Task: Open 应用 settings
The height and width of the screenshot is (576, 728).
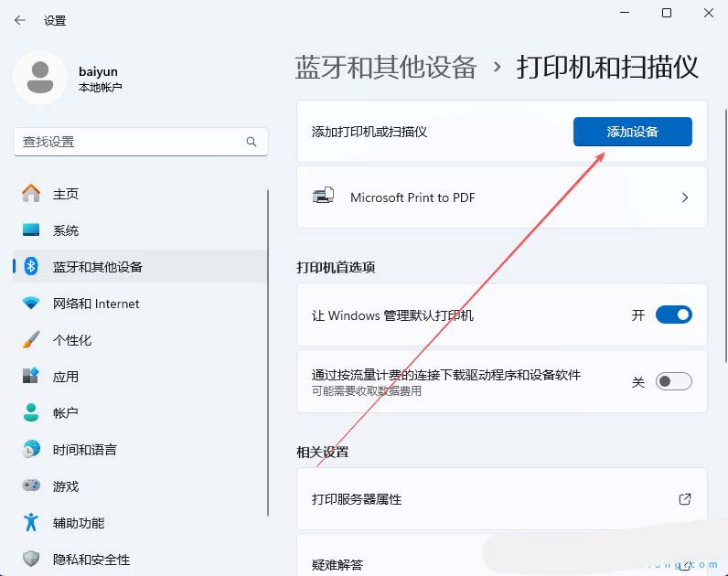Action: pyautogui.click(x=139, y=376)
